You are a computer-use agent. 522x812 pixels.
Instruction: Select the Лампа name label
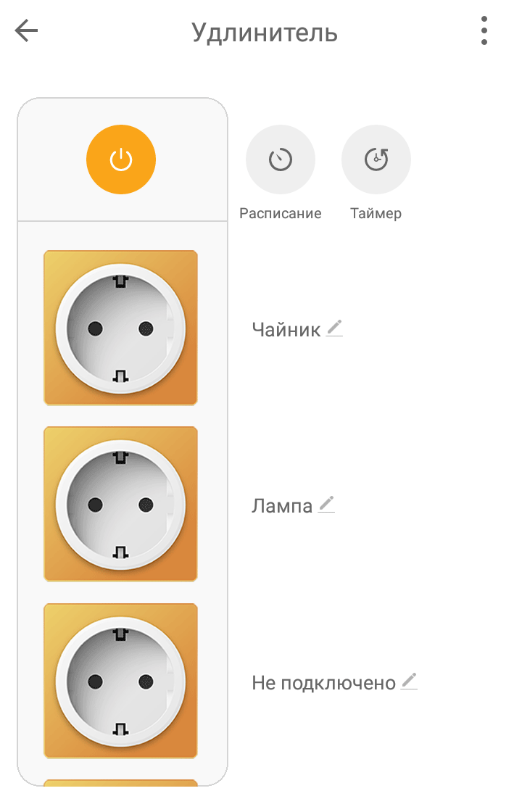point(282,506)
